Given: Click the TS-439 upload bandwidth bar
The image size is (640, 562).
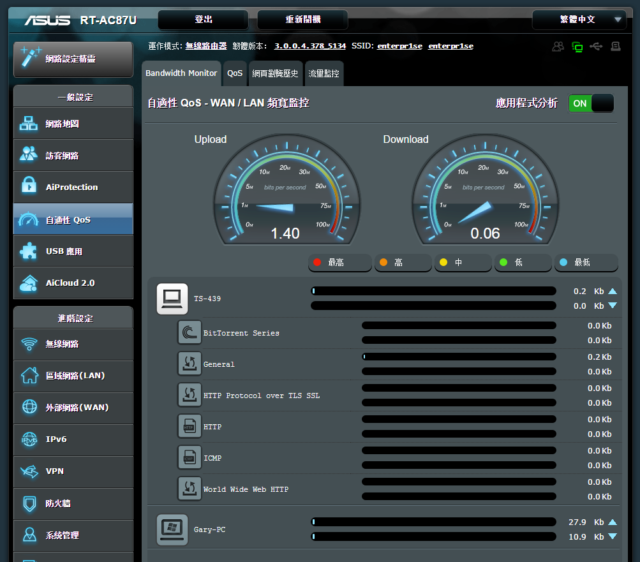Looking at the screenshot, I should (x=433, y=291).
